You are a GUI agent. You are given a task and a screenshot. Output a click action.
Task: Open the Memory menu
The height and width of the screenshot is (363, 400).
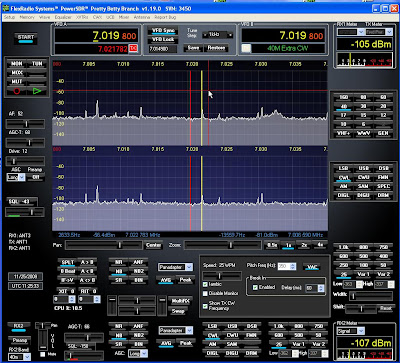coord(27,17)
